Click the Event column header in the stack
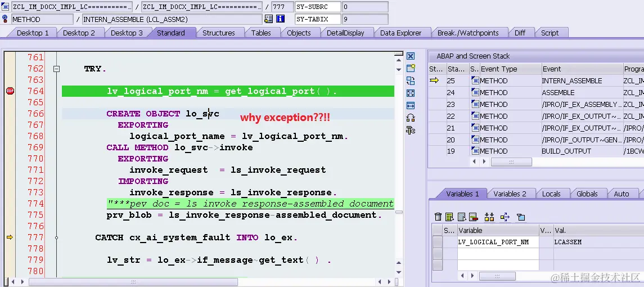This screenshot has height=287, width=644. click(x=582, y=69)
